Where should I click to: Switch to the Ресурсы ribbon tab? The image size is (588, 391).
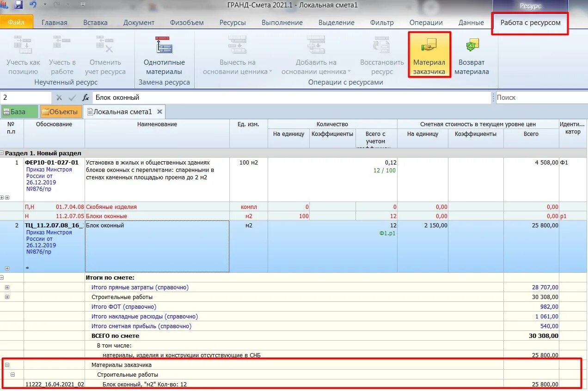(233, 23)
